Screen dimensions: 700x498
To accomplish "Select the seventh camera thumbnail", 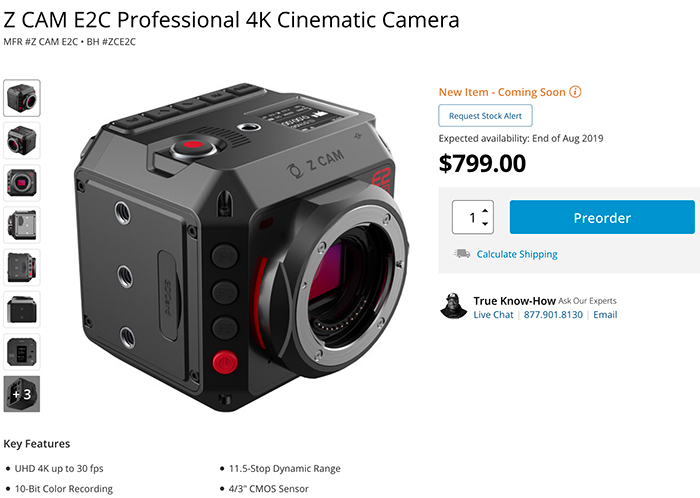I will click(22, 351).
